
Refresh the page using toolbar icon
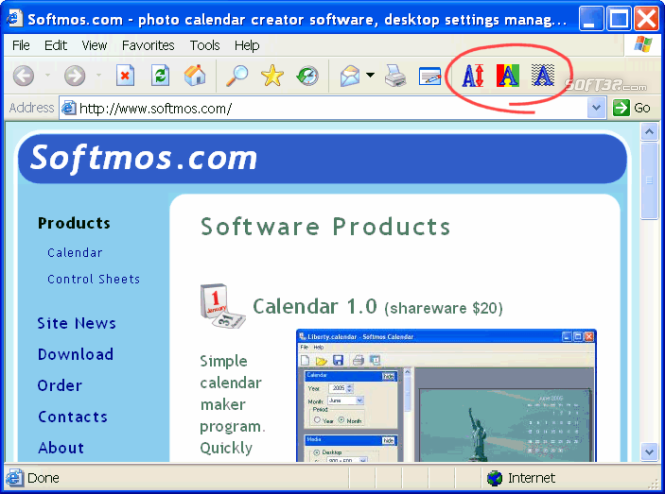pos(160,76)
